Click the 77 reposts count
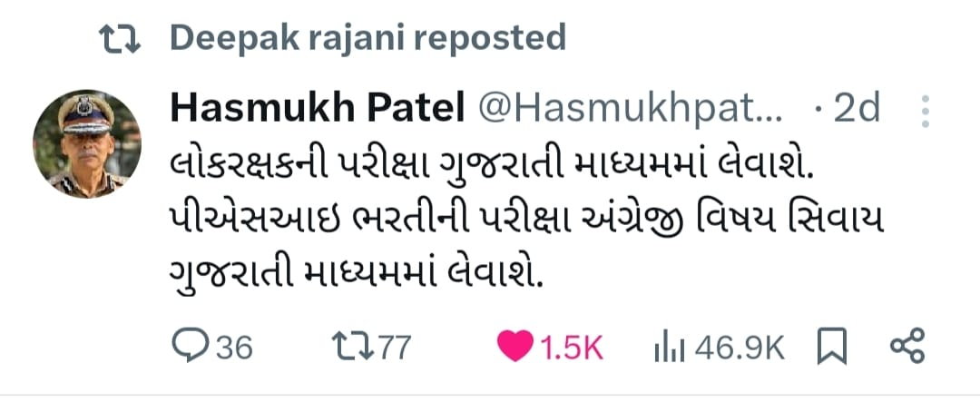This screenshot has height=402, width=980. pos(395,348)
